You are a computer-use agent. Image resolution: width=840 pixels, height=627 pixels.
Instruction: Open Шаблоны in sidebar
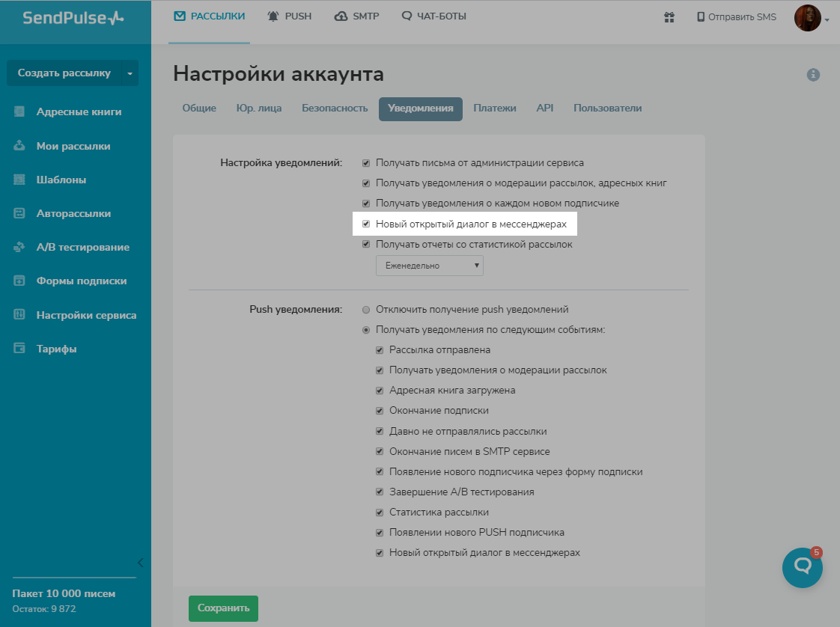point(61,180)
